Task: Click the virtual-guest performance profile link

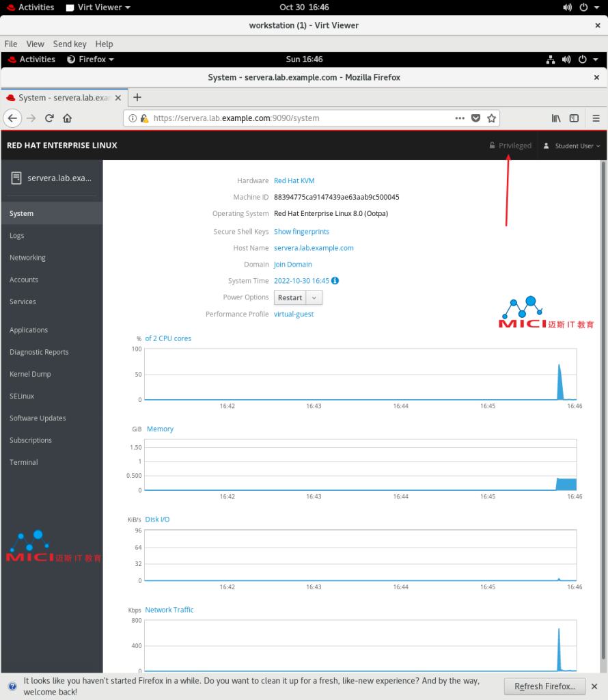Action: coord(294,314)
